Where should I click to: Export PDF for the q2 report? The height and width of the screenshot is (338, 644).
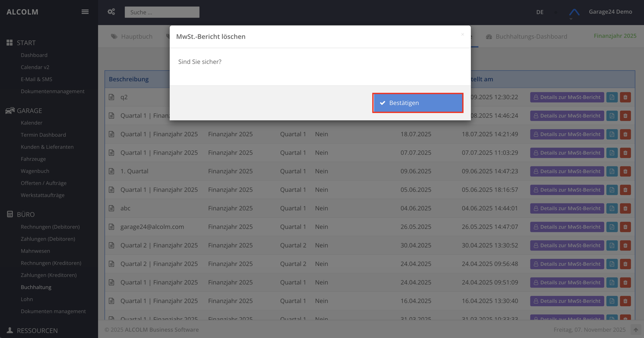click(612, 97)
